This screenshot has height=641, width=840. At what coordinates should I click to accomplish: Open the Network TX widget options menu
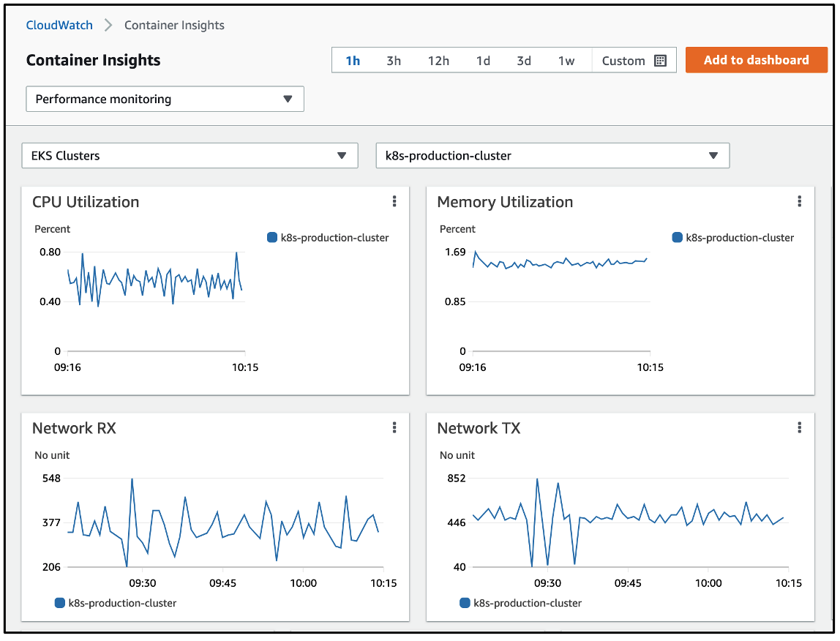799,427
